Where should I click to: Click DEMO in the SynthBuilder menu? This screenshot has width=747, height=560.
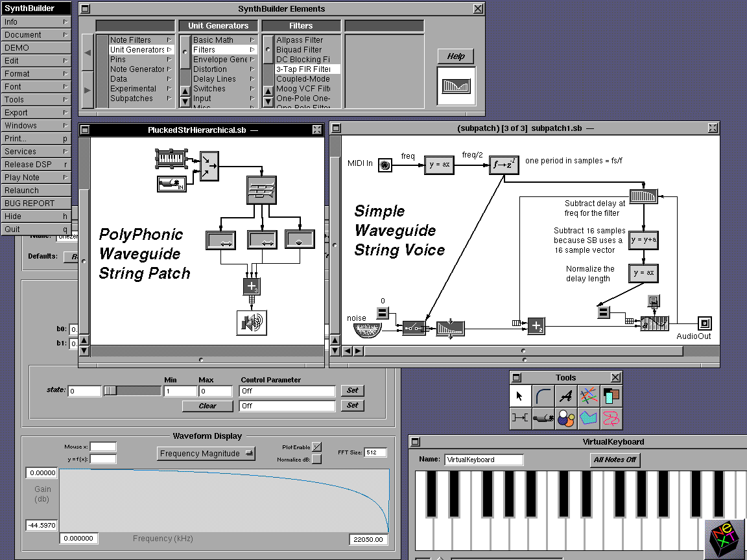(x=36, y=47)
